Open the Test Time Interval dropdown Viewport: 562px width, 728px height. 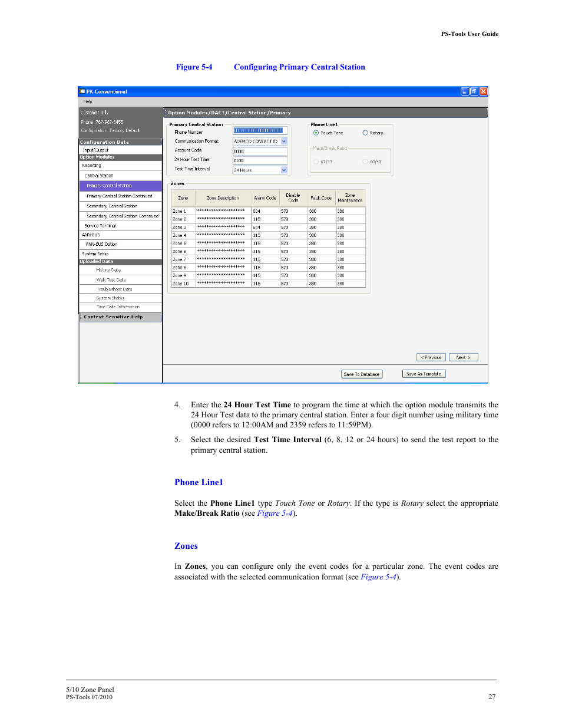click(284, 170)
